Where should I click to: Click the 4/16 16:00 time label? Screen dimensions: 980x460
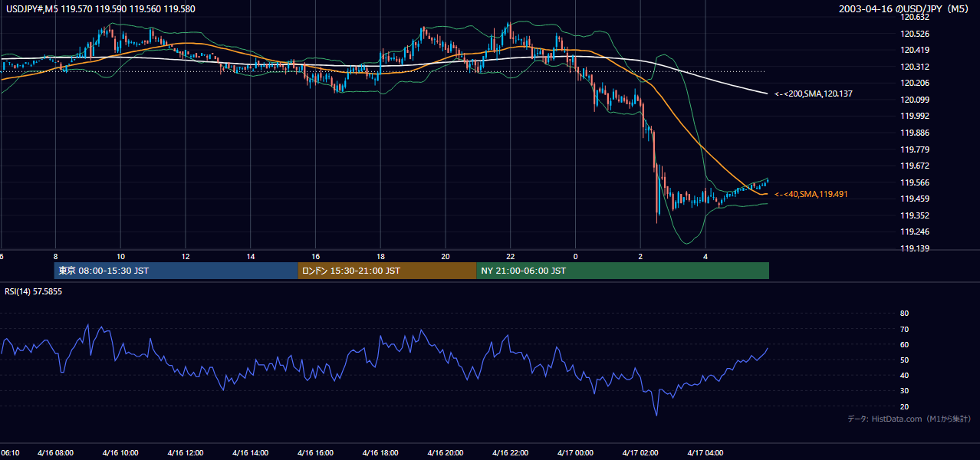click(315, 453)
